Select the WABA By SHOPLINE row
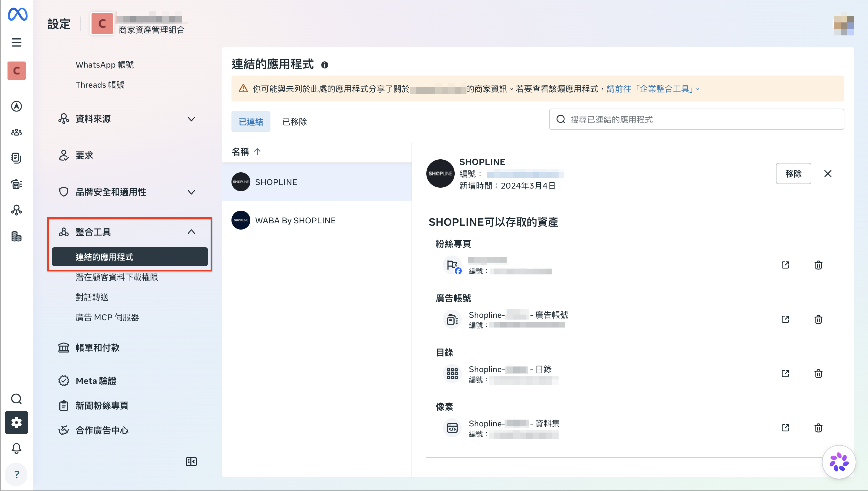The image size is (868, 491). (x=317, y=220)
